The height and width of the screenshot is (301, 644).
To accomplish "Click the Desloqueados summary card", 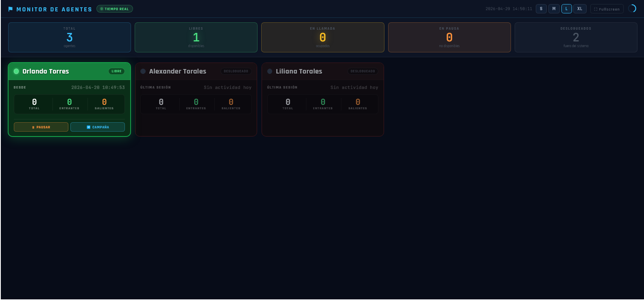I will coord(576,37).
